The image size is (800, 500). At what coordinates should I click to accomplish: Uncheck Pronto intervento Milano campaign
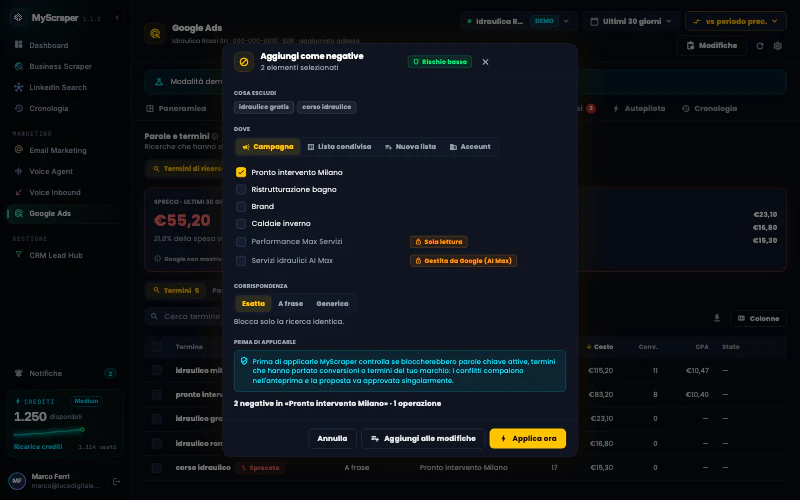pos(241,172)
